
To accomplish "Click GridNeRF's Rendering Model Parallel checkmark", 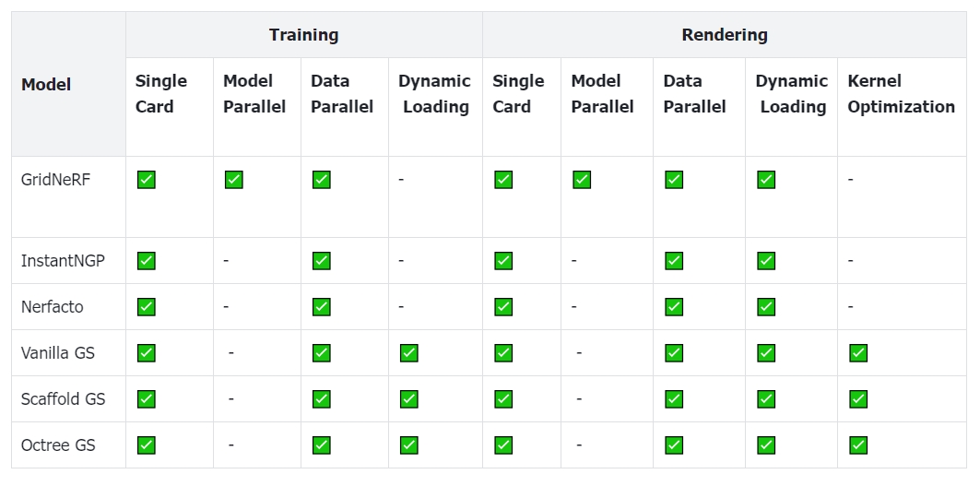I will [582, 180].
